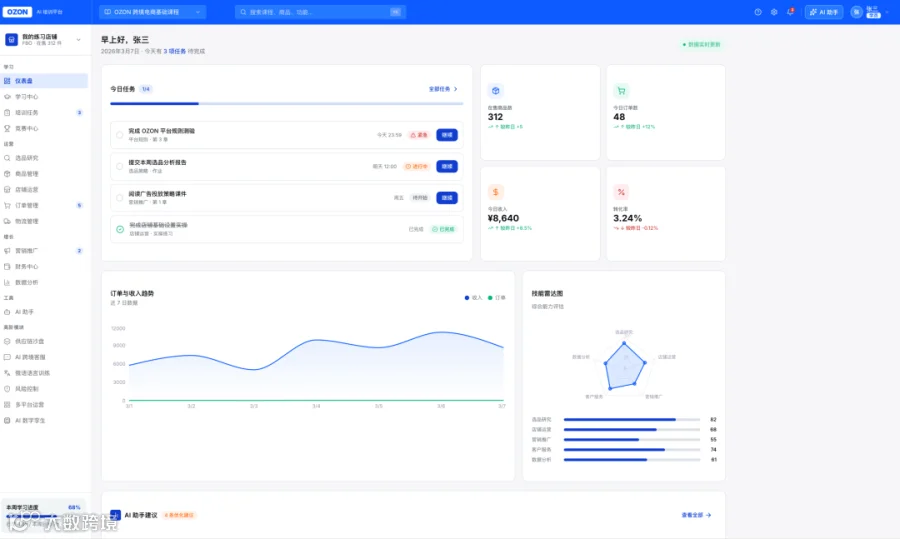Uncheck the completed 店铺基础设置 task

[x=120, y=229]
